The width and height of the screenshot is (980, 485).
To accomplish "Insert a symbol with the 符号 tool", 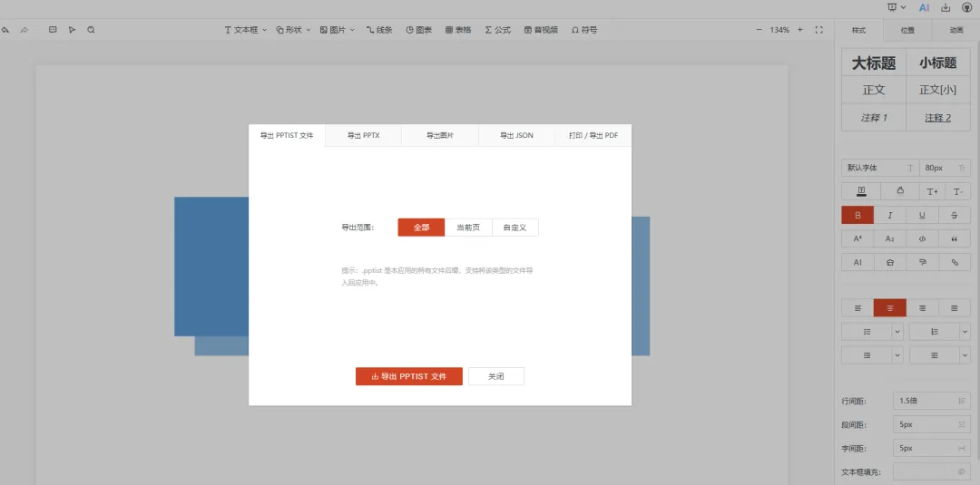I will (584, 29).
